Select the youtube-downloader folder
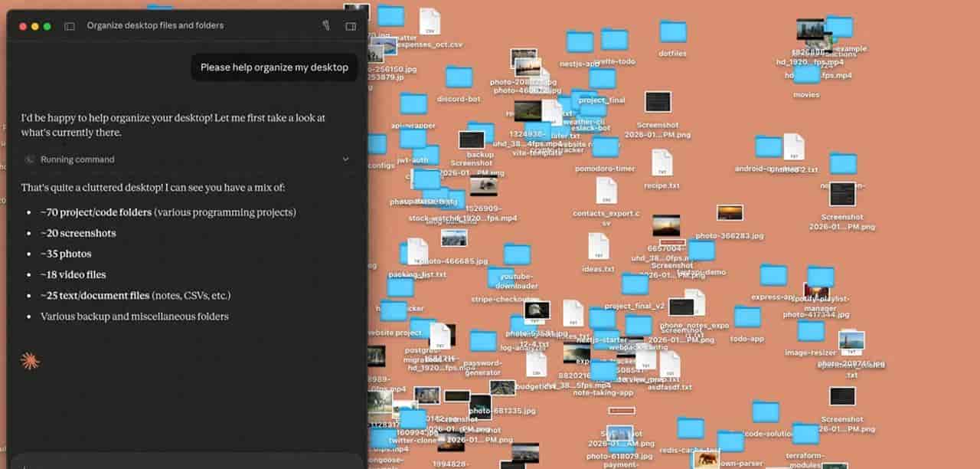The height and width of the screenshot is (469, 980). (x=517, y=255)
